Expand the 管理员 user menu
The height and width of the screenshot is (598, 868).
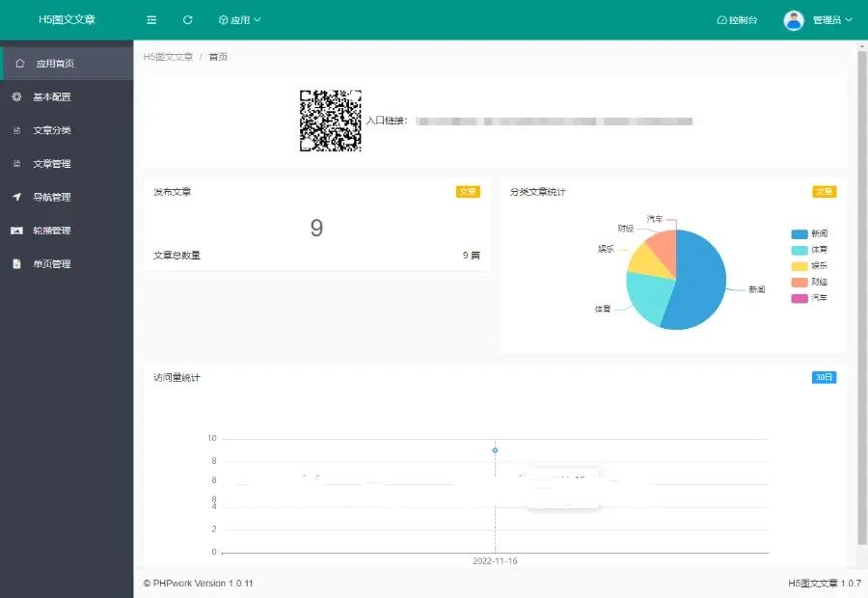(x=832, y=20)
